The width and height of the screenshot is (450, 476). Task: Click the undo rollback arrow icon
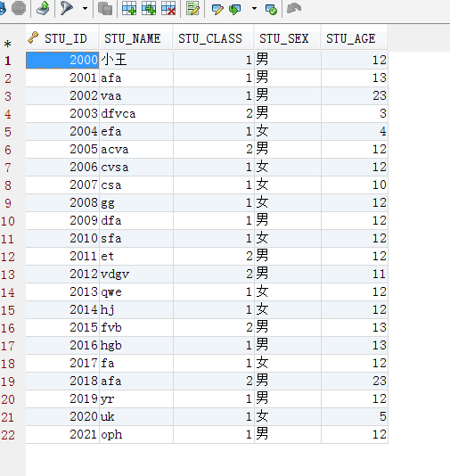click(x=294, y=8)
